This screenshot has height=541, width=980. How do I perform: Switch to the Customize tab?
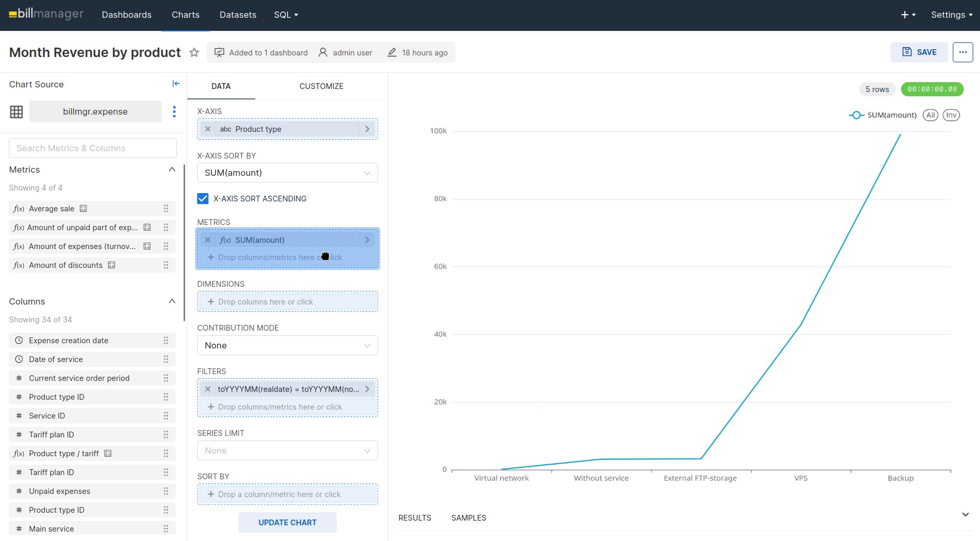[322, 86]
